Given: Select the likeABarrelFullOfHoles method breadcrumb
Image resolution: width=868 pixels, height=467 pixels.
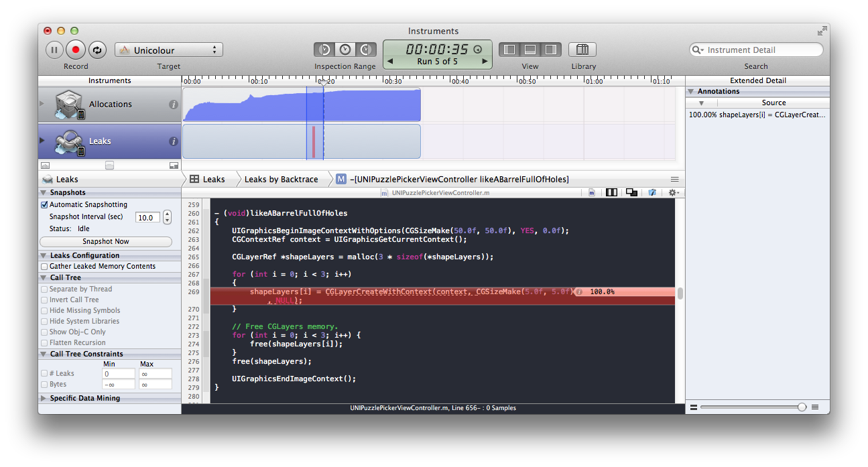Looking at the screenshot, I should coord(452,180).
